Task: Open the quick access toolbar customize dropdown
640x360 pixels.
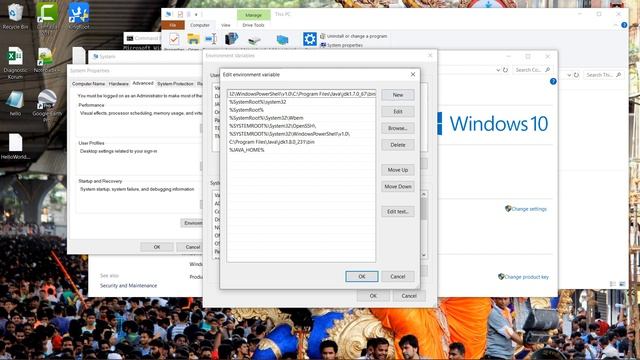Action: click(x=196, y=14)
